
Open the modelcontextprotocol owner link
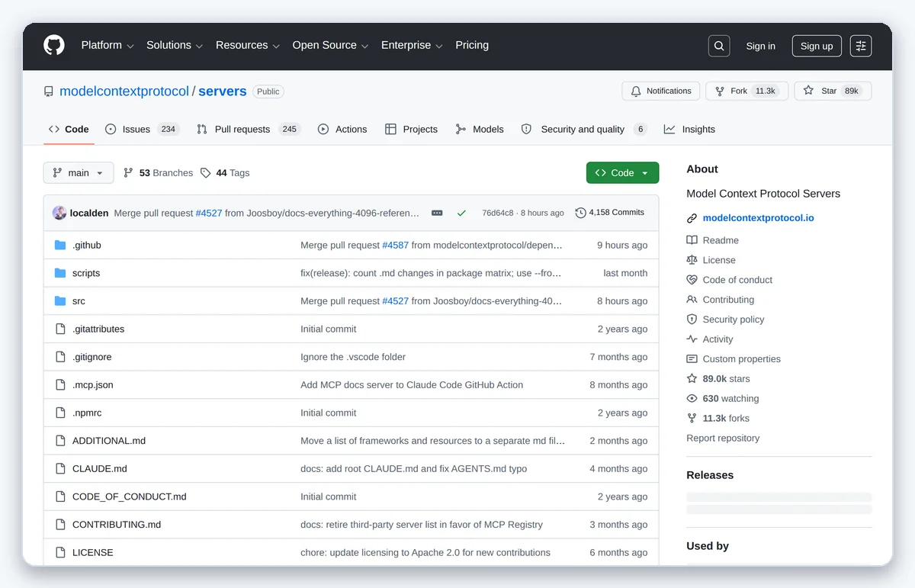(x=124, y=91)
